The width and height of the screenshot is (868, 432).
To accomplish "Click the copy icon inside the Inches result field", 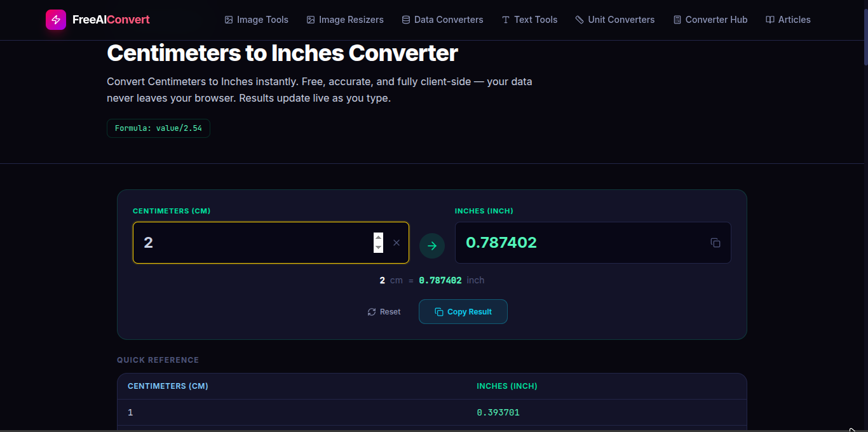I will (715, 243).
